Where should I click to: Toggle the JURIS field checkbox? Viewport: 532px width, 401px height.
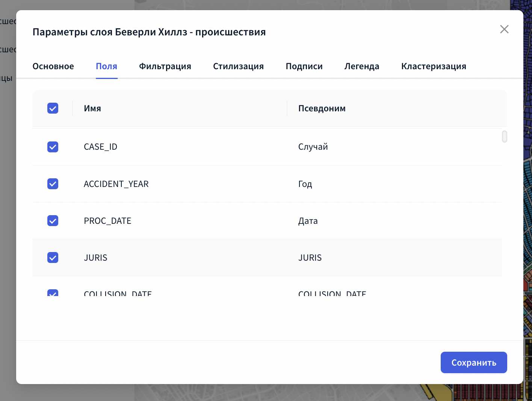point(53,258)
